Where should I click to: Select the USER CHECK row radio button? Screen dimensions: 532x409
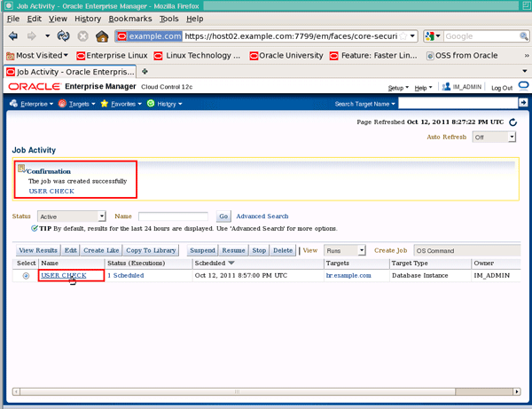[26, 276]
